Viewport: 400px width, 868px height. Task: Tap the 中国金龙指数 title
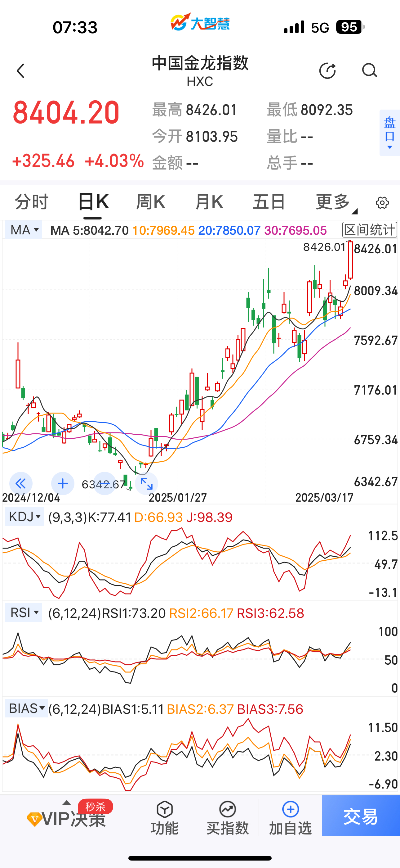[200, 63]
